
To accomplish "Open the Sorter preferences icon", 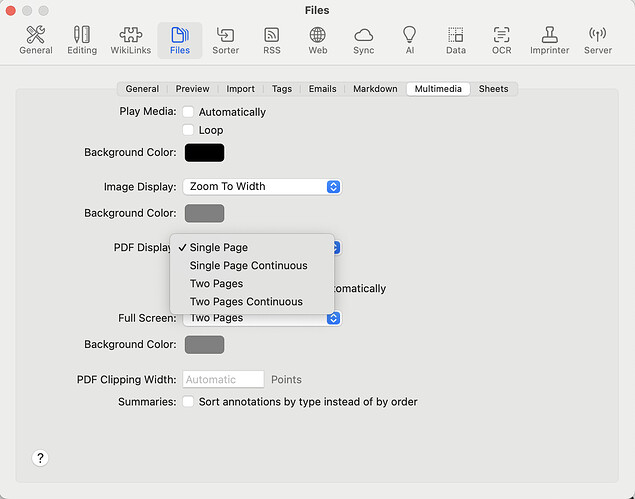I will click(x=225, y=40).
